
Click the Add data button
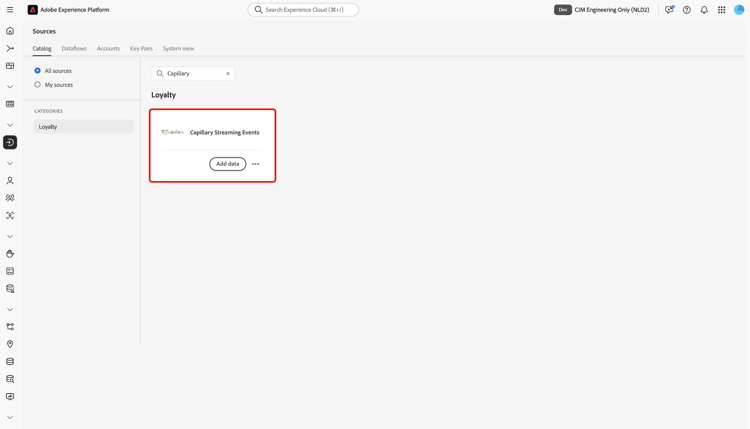(x=228, y=164)
